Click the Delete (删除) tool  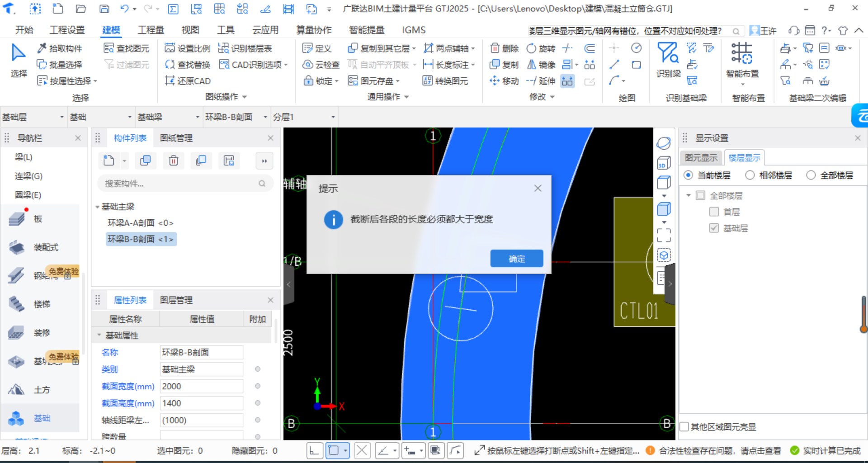click(505, 48)
